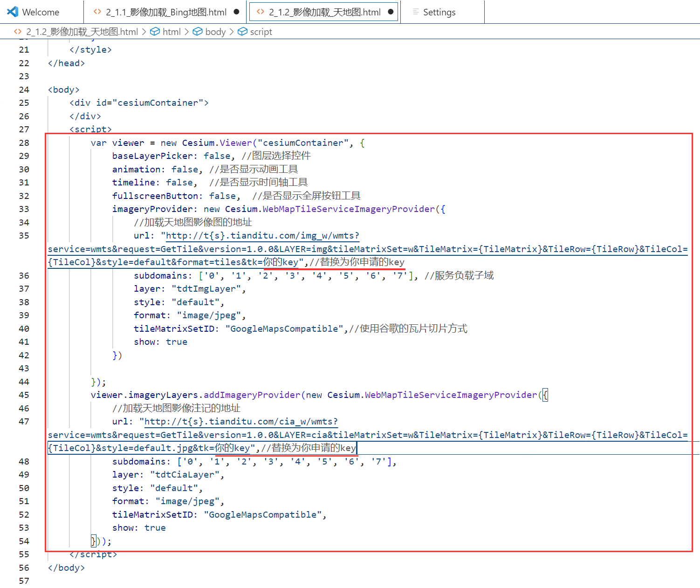The height and width of the screenshot is (588, 700).
Task: Click comment "//服务负载子域" on line 36
Action: (x=459, y=276)
